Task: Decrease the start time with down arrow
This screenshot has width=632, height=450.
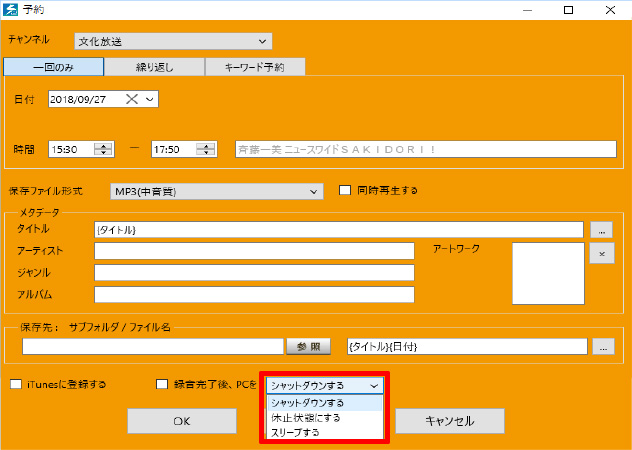Action: click(104, 153)
